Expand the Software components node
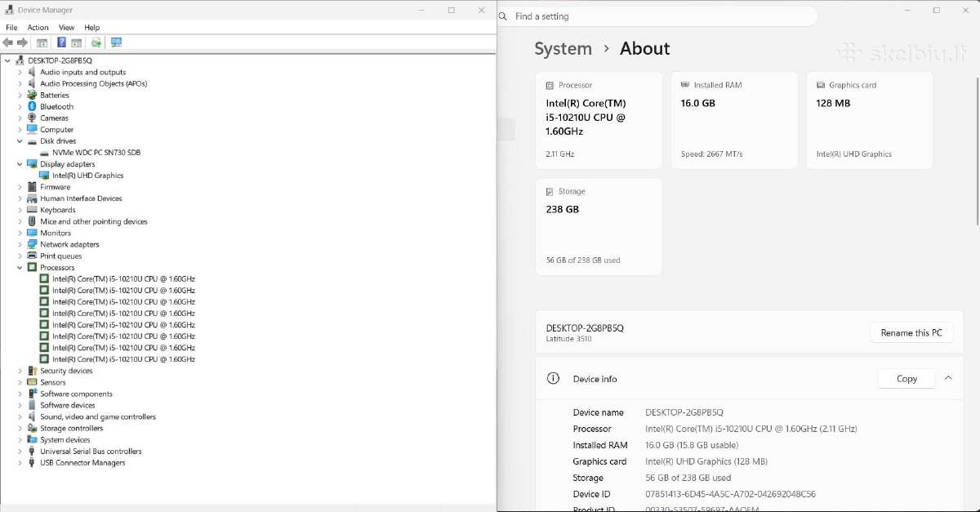This screenshot has height=512, width=980. point(20,394)
